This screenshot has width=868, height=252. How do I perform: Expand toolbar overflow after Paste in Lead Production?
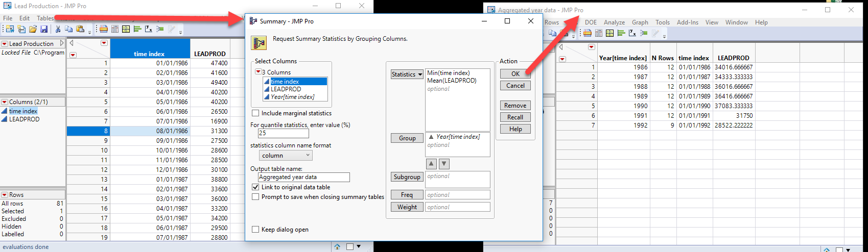[89, 32]
